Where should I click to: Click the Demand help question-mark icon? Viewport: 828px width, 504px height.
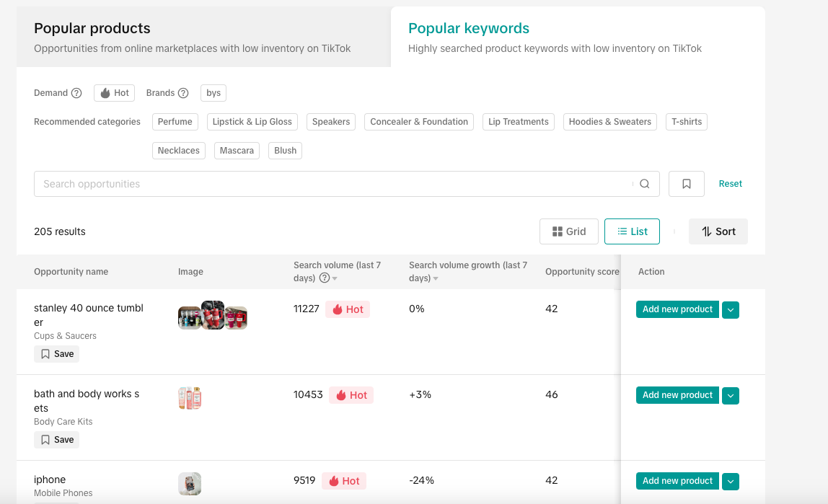[x=76, y=93]
